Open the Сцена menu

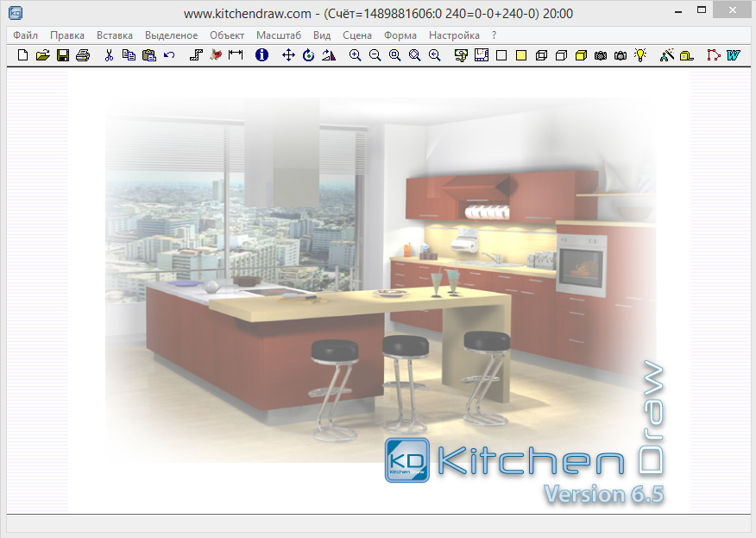357,35
